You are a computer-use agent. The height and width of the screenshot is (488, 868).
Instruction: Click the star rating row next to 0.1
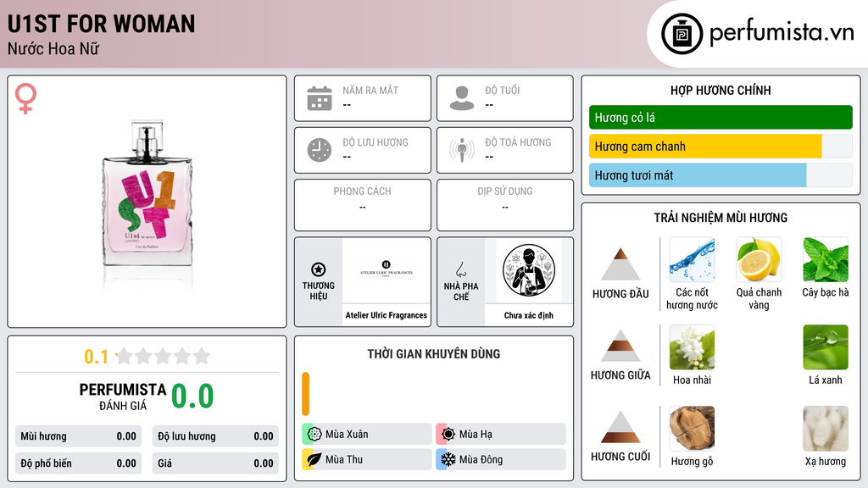pos(163,357)
